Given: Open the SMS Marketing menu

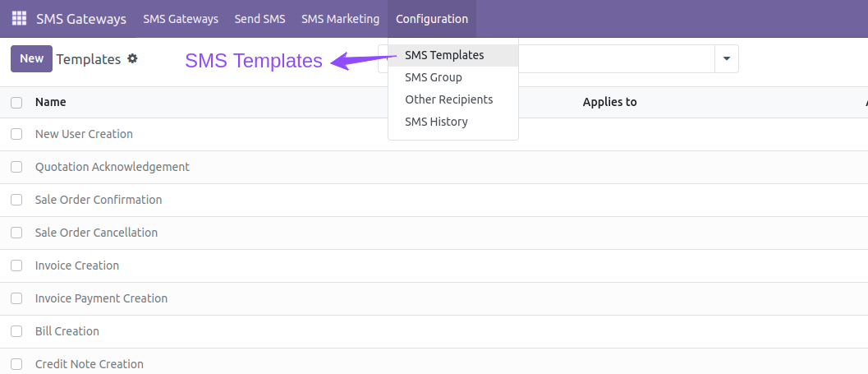Looking at the screenshot, I should tap(341, 19).
